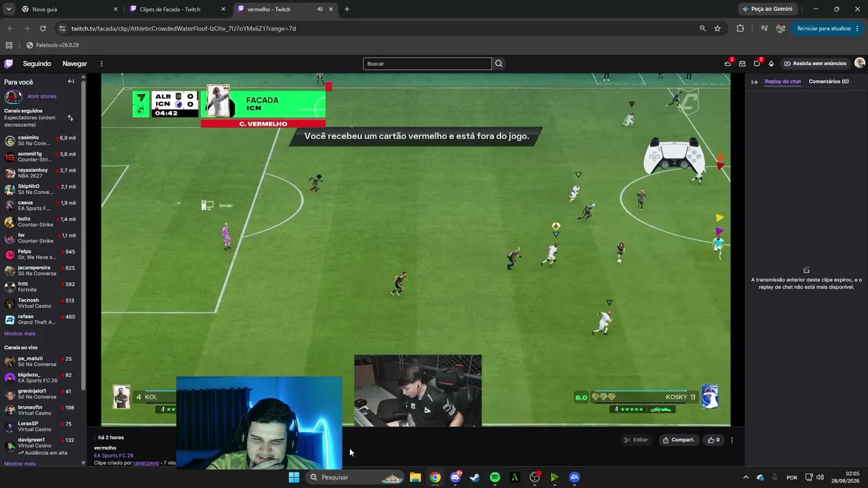The height and width of the screenshot is (488, 868).
Task: Click the Chrome address bar URL
Action: (184, 28)
